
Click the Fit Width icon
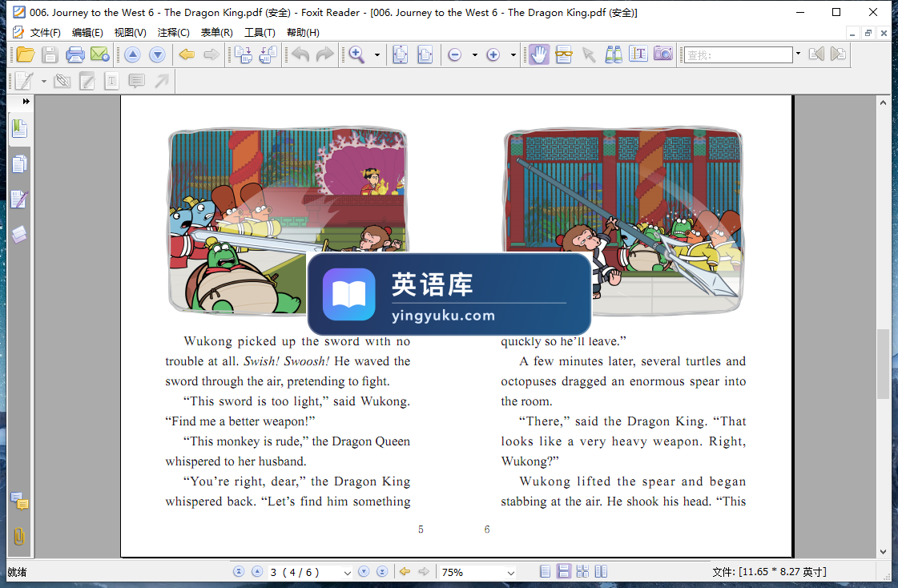point(425,54)
